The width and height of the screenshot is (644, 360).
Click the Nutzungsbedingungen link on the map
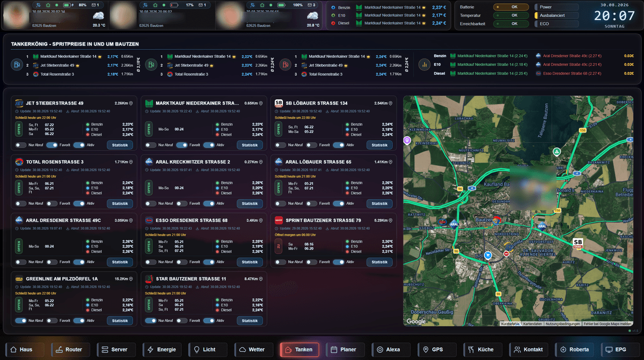pyautogui.click(x=563, y=324)
